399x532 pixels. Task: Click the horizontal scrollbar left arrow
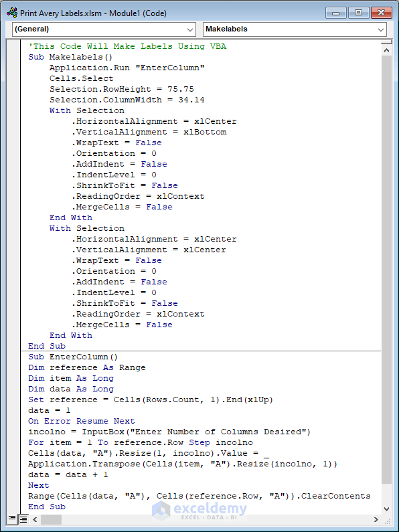(35, 519)
